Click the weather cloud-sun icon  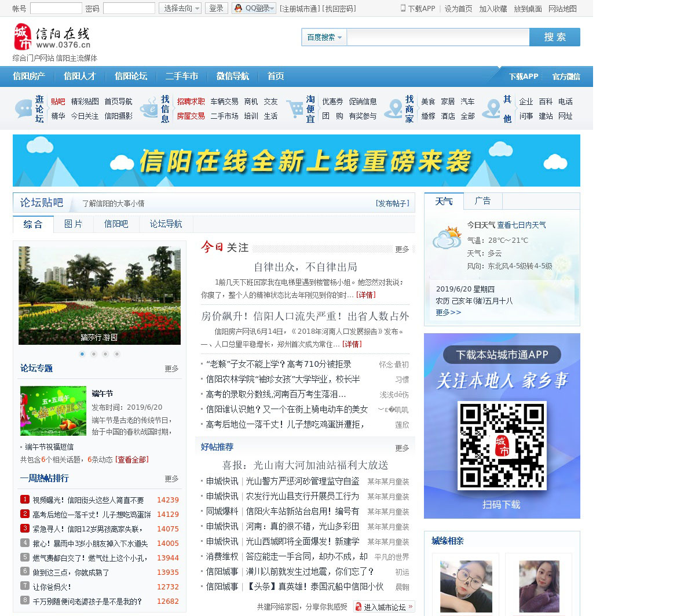(447, 238)
